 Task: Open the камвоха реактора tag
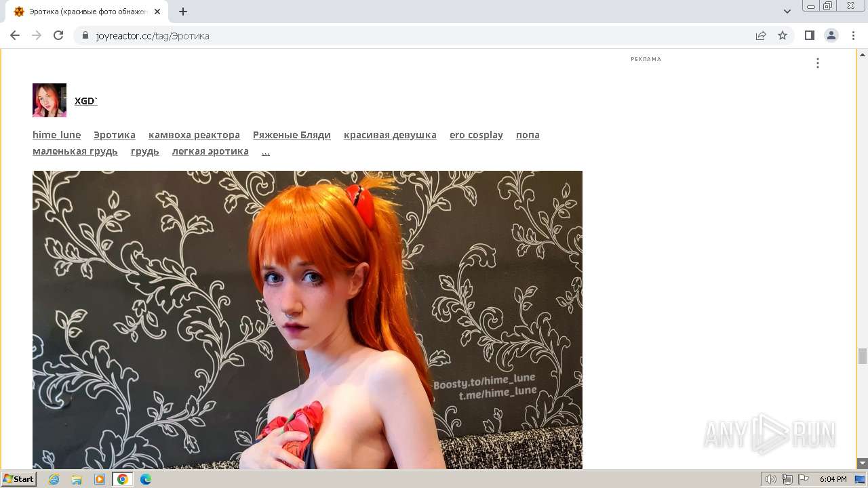(x=194, y=135)
